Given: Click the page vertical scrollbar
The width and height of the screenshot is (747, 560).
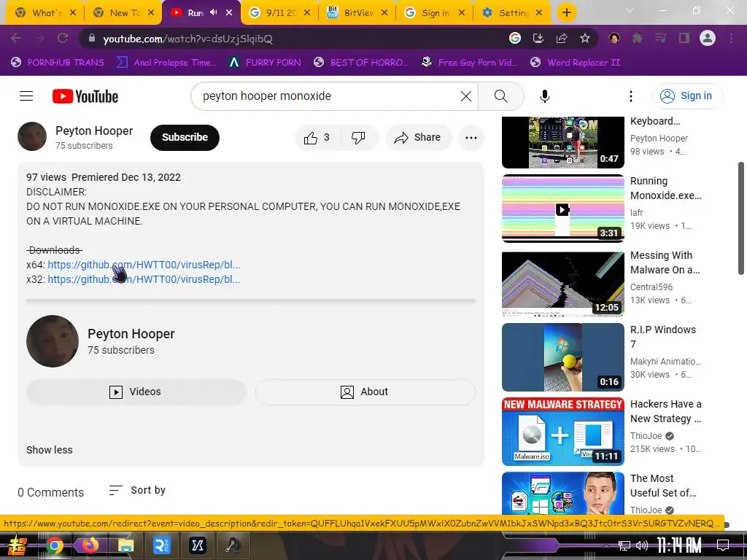Looking at the screenshot, I should tap(741, 218).
